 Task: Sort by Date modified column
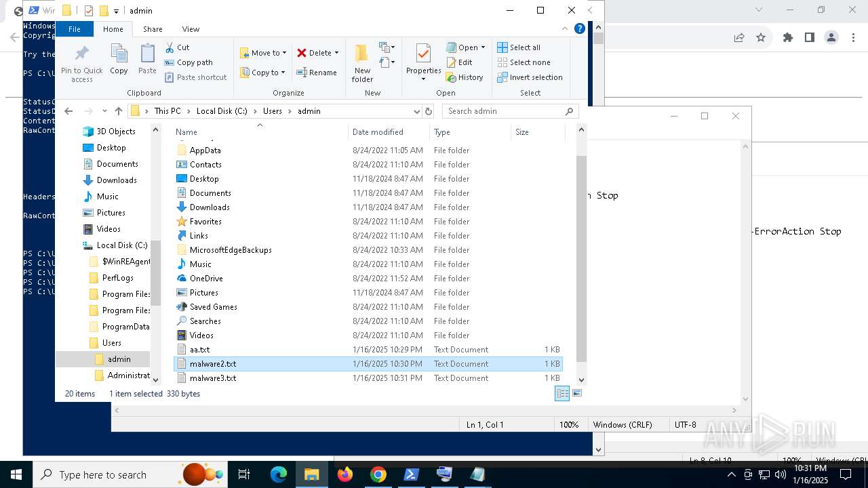[389, 132]
